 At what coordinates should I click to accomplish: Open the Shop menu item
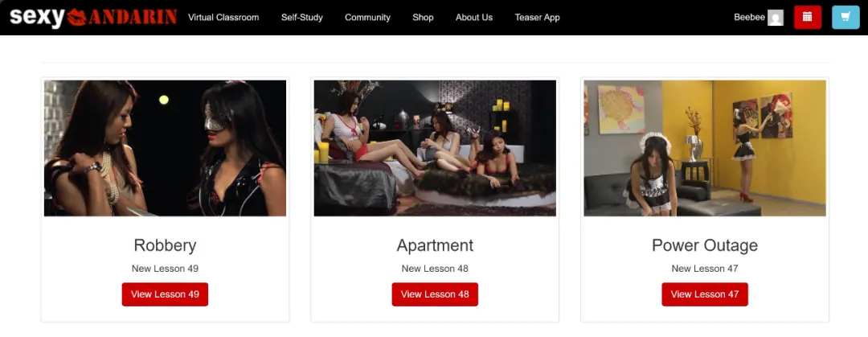coord(423,17)
